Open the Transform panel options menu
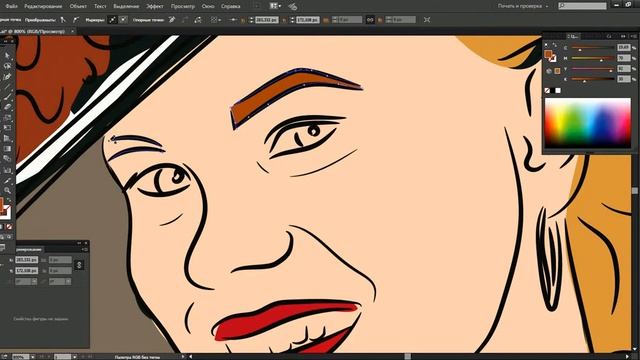Viewport: 640px width, 360px height. (x=84, y=249)
